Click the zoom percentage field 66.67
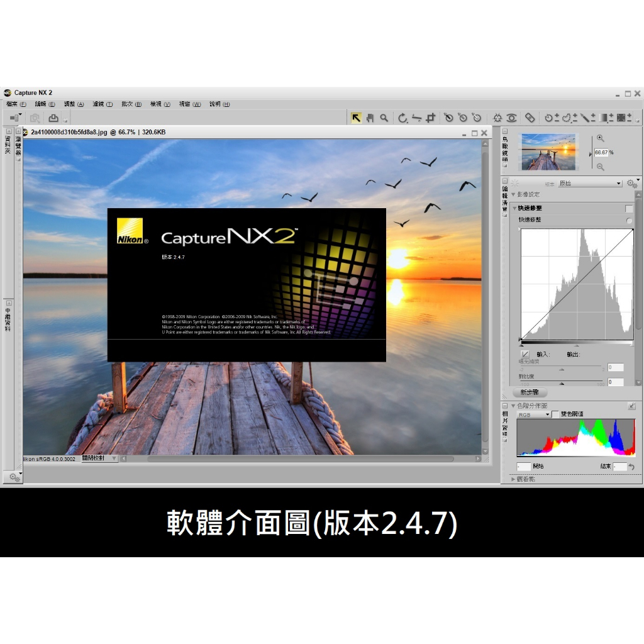Screen dimensions: 644x644 tap(601, 152)
